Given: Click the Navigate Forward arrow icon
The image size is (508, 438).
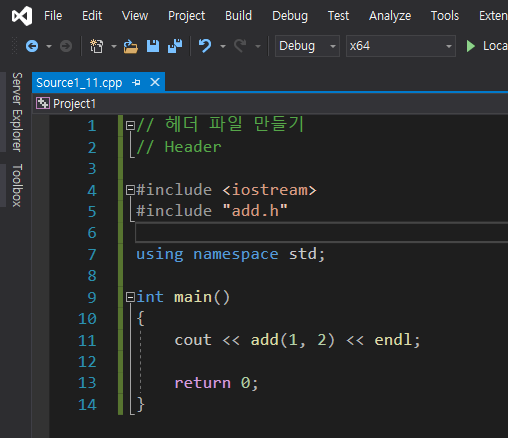Looking at the screenshot, I should pos(66,46).
